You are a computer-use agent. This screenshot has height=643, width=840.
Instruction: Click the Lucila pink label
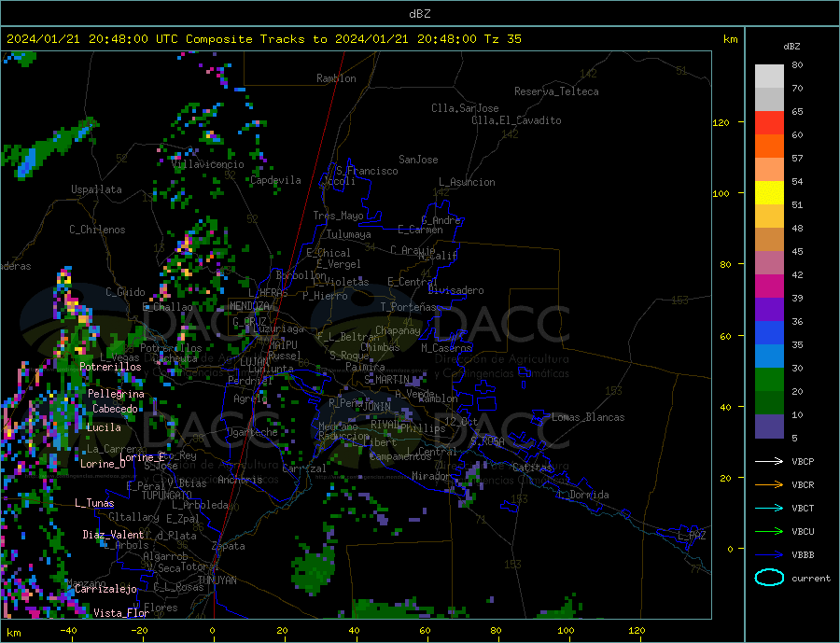104,427
